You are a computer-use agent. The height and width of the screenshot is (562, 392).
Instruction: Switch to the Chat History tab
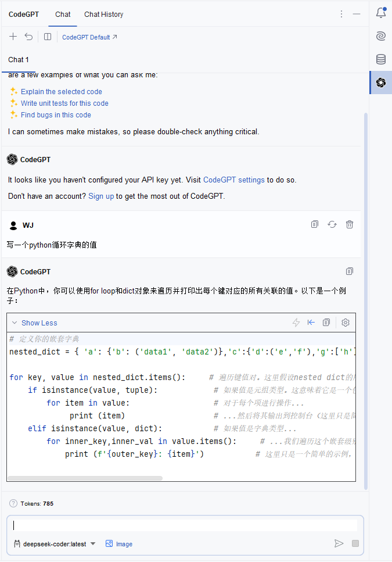click(104, 15)
